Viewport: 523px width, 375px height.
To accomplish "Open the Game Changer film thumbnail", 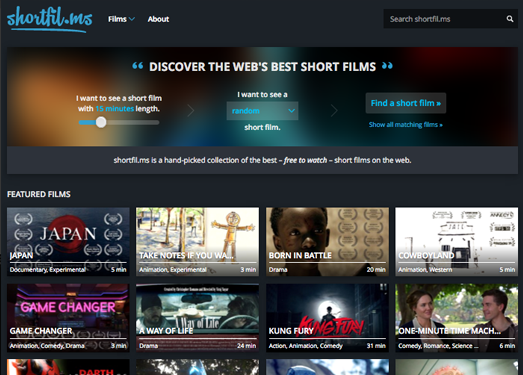I will (68, 318).
